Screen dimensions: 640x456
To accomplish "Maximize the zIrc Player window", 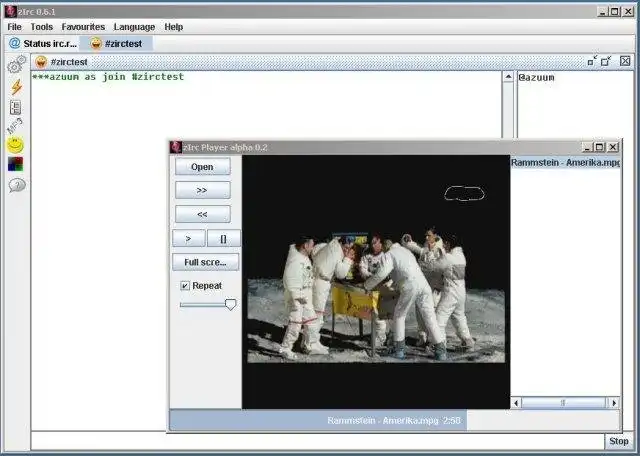I will click(599, 147).
